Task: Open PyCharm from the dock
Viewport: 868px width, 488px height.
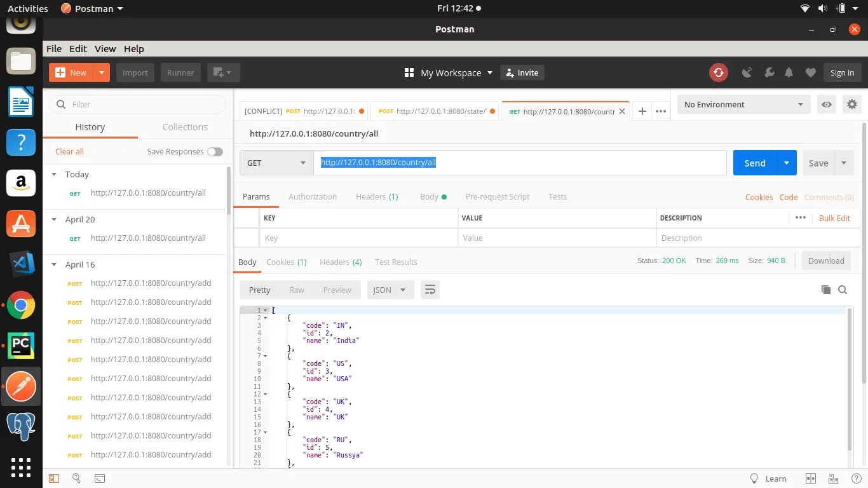Action: click(x=21, y=345)
